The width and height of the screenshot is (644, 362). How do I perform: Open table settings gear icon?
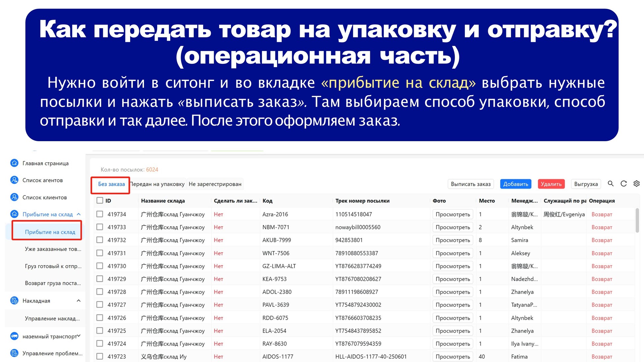click(636, 184)
